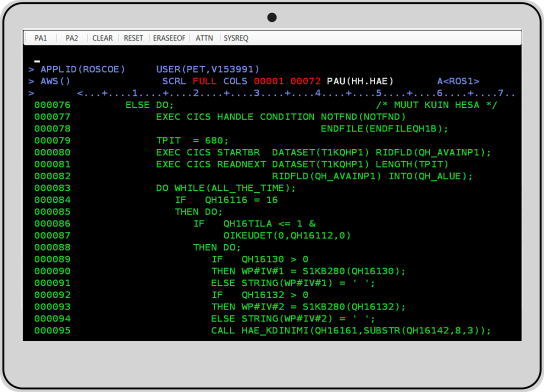Click the AWS() field
Screen dimensions: 544x392
point(55,81)
